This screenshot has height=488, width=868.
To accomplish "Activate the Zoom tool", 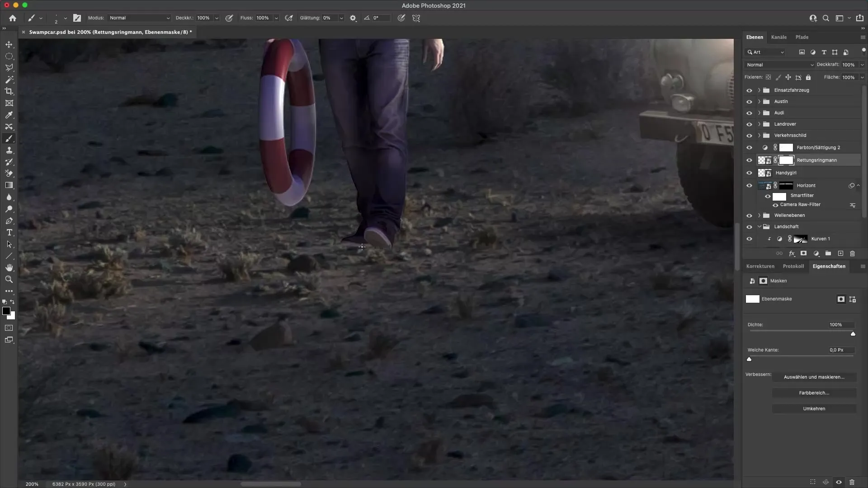I will point(9,279).
